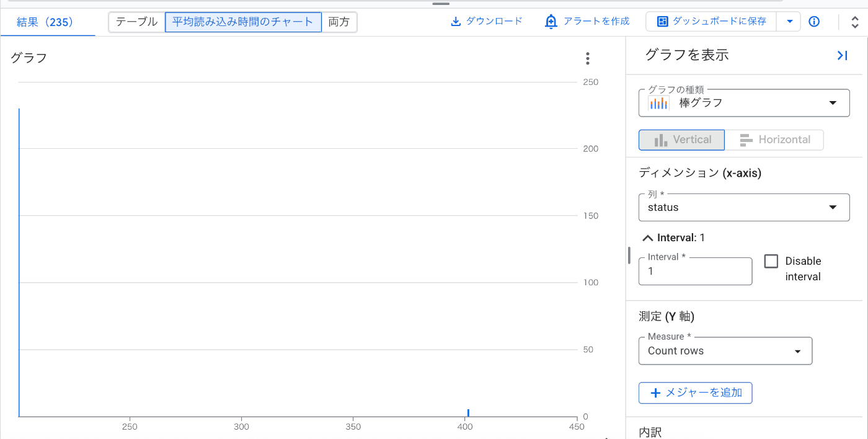The image size is (868, 439).
Task: Select the 両方 view tab
Action: (x=339, y=22)
